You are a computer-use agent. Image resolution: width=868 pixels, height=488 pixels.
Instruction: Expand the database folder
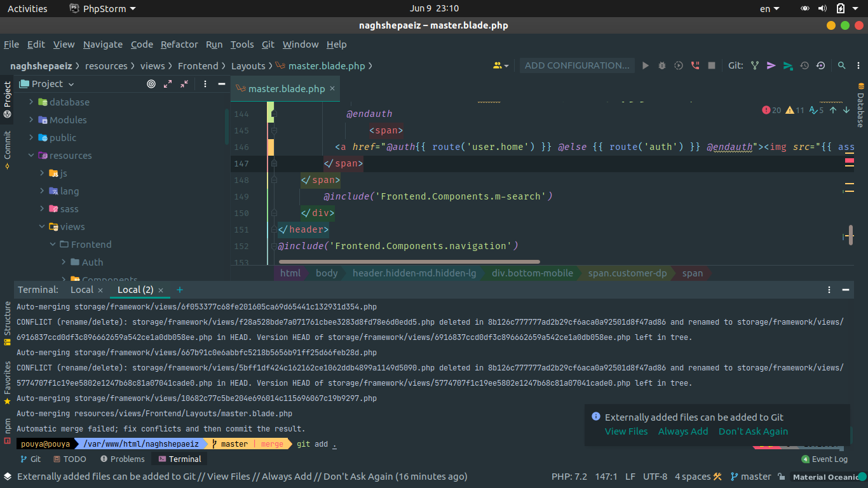pos(31,102)
